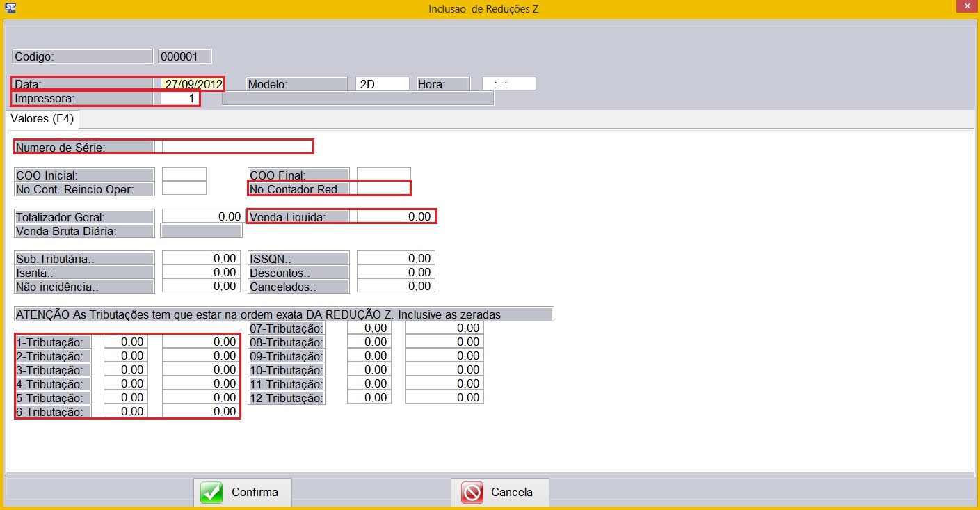Select the Venda Liquida value field
980x510 pixels.
396,216
